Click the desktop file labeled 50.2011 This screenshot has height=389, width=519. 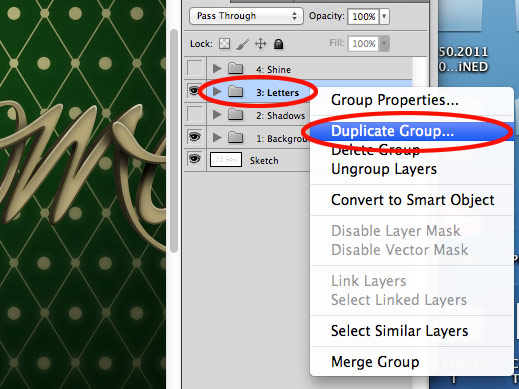[463, 59]
